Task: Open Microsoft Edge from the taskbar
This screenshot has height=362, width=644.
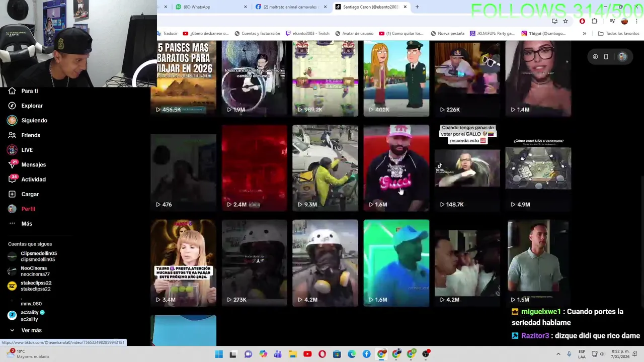Action: [x=352, y=354]
